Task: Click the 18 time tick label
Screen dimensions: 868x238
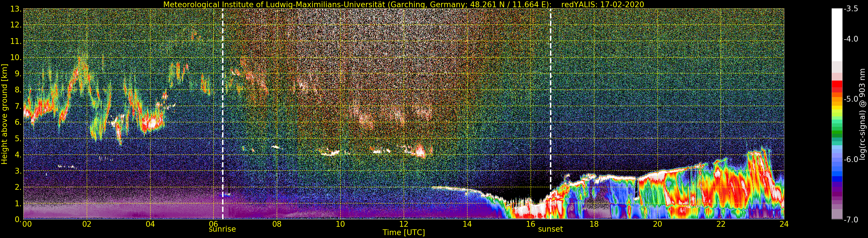Action: 594,224
